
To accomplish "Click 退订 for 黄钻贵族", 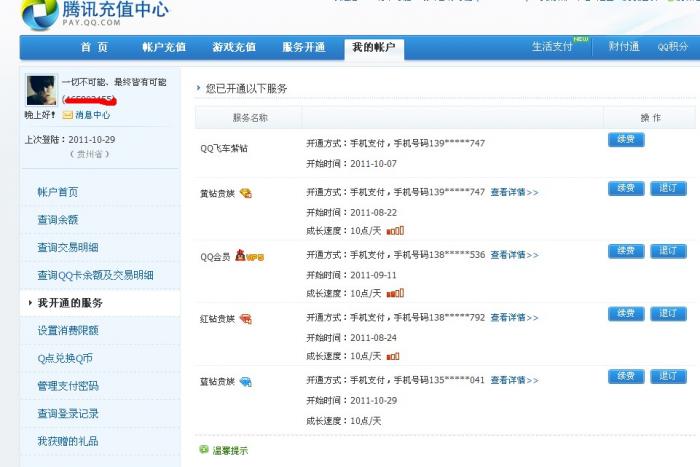I will pyautogui.click(x=668, y=188).
